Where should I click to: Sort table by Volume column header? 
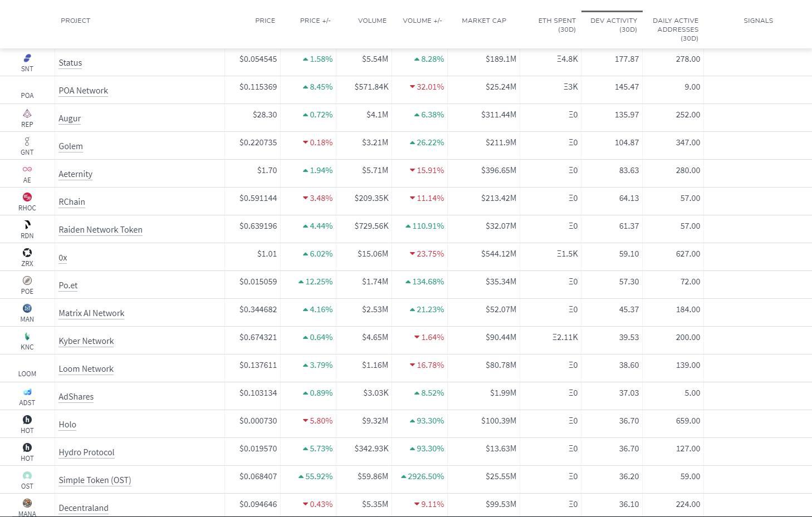[x=372, y=21]
